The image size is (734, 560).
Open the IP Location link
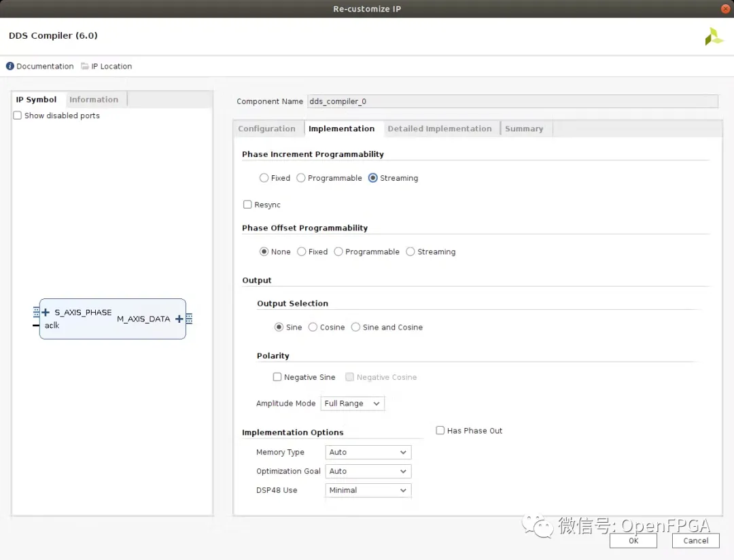(111, 67)
